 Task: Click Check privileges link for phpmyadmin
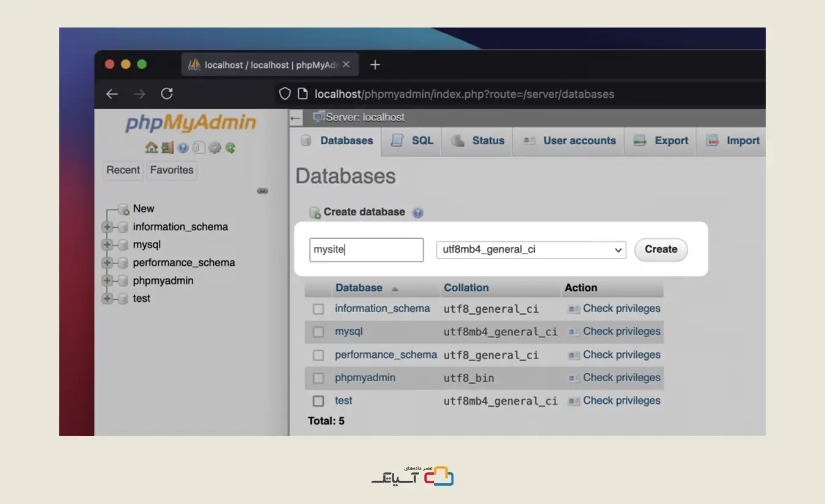click(621, 378)
